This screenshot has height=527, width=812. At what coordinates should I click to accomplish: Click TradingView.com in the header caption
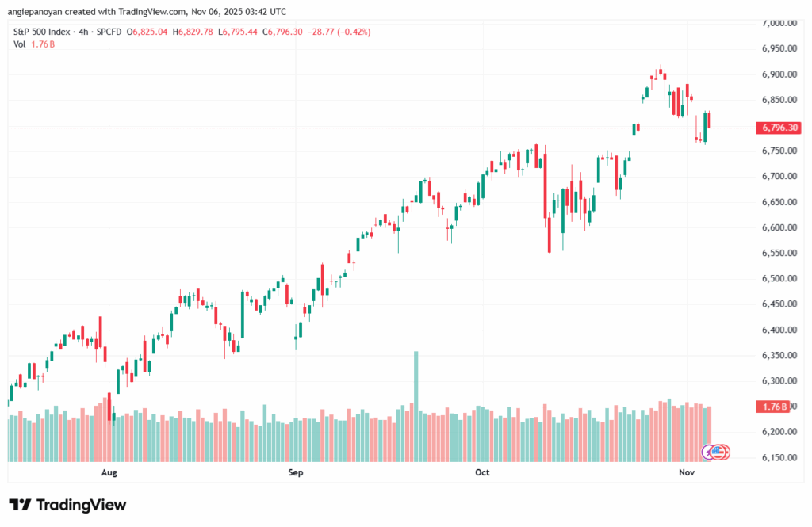[158, 12]
